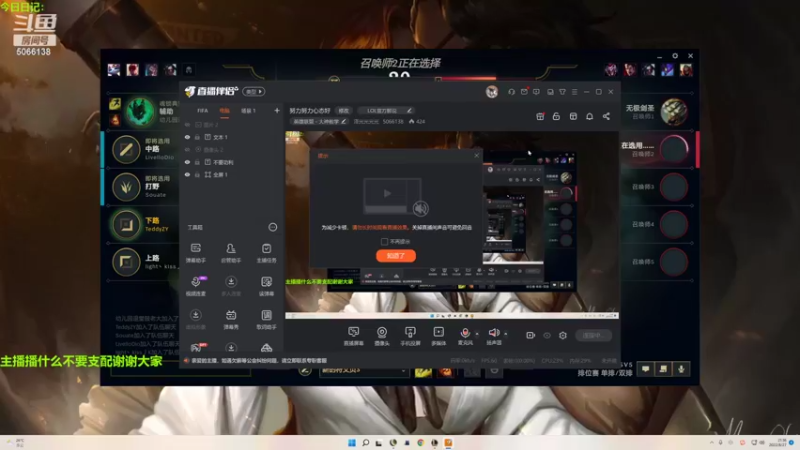Click the customer service headset icon
800x450 pixels.
pyautogui.click(x=511, y=92)
